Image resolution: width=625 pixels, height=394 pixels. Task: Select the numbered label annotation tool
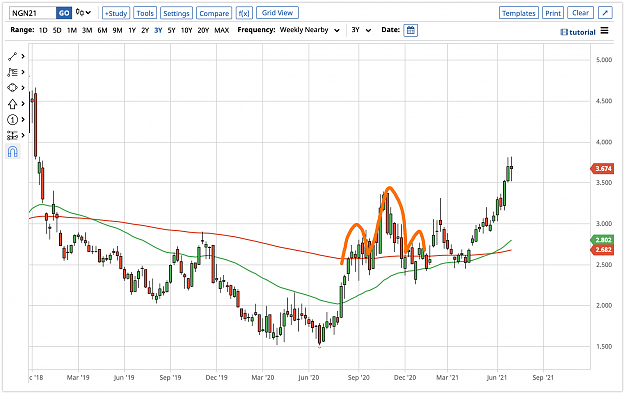12,120
